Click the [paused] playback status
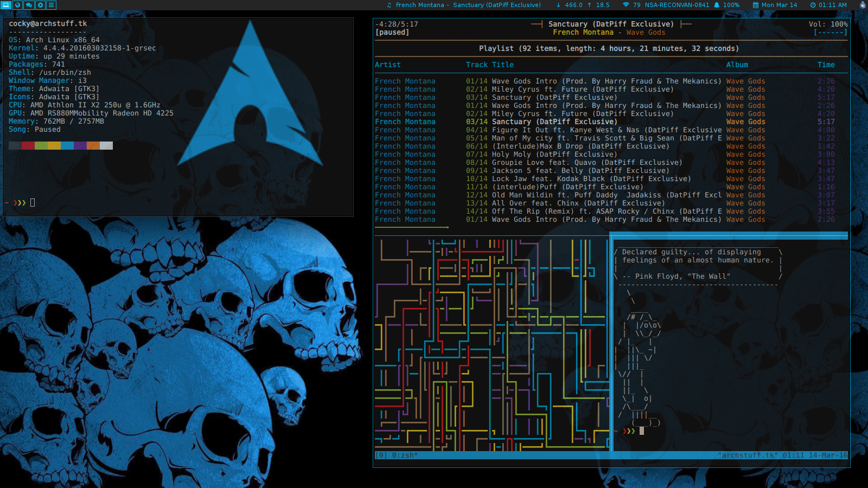 point(392,33)
